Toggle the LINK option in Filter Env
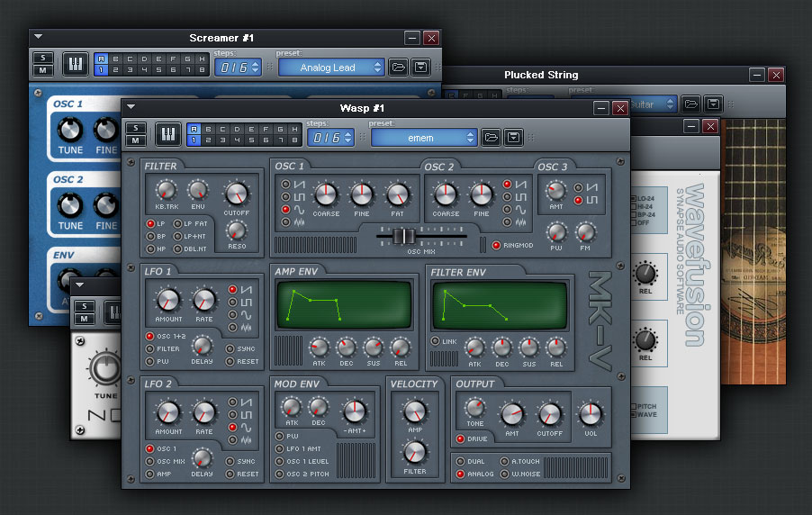The image size is (812, 515). click(435, 341)
